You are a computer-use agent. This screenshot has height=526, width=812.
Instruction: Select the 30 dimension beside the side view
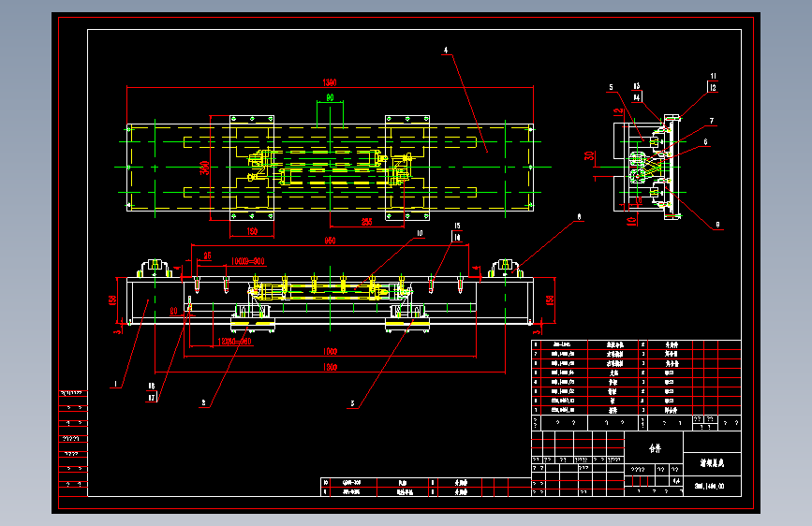[x=589, y=155]
